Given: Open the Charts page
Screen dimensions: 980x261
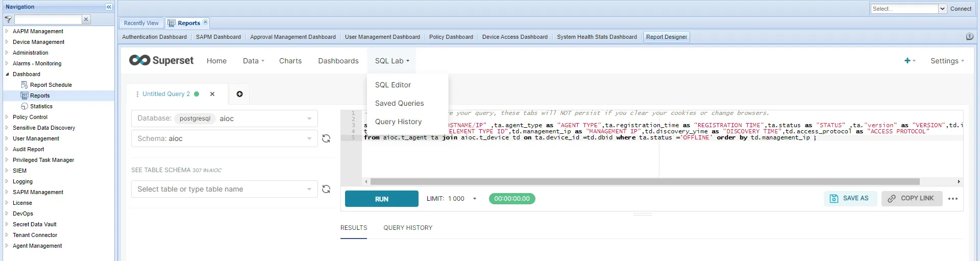Looking at the screenshot, I should click(x=290, y=61).
